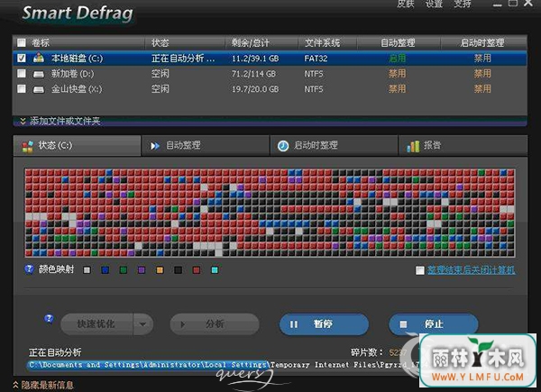This screenshot has width=541, height=392.
Task: Click the 11.2/39.1 GB size value
Action: coord(255,59)
